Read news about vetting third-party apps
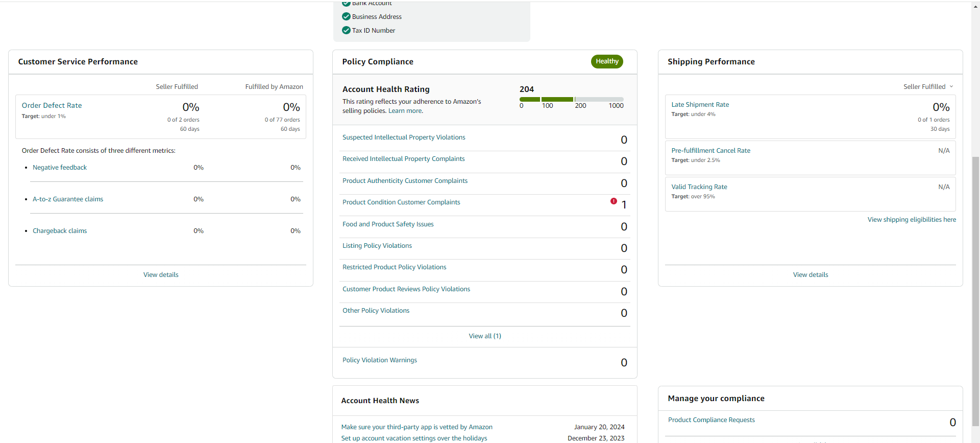980x443 pixels. [x=416, y=427]
